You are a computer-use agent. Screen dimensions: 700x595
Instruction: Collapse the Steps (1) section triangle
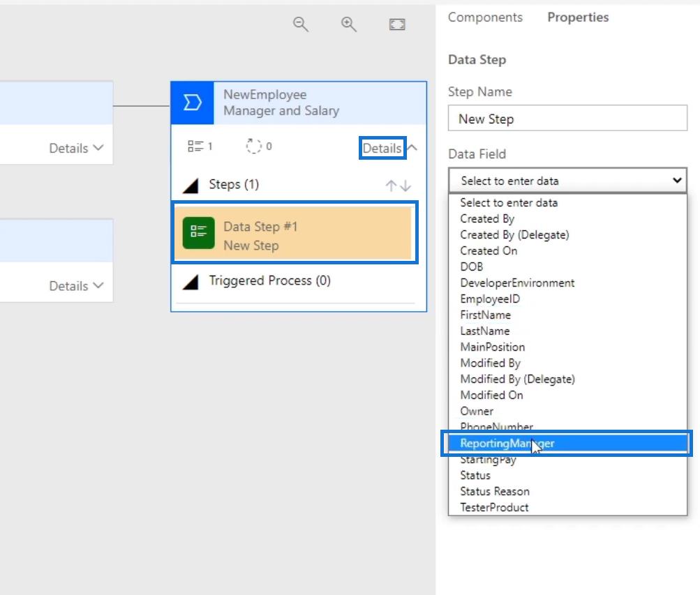(191, 186)
